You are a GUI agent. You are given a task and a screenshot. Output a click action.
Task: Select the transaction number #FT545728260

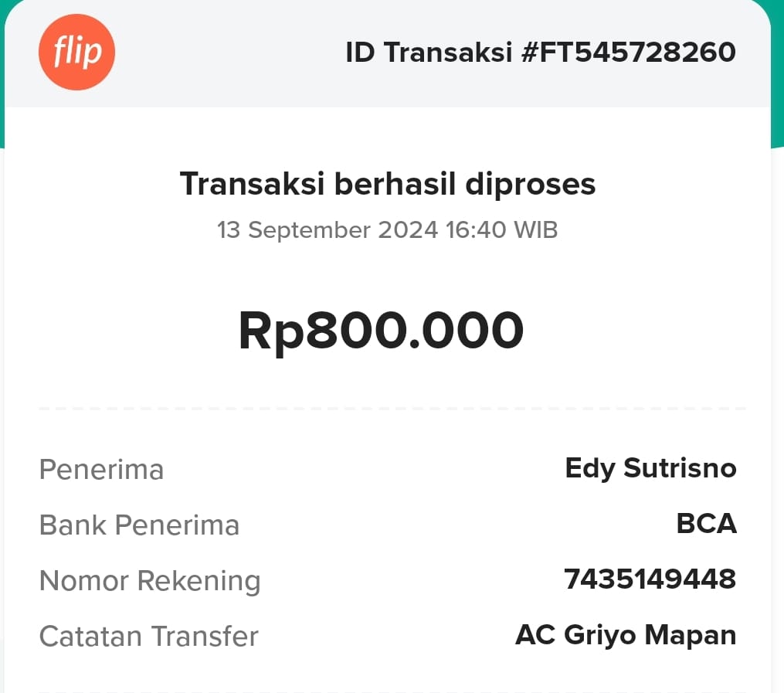click(x=628, y=53)
